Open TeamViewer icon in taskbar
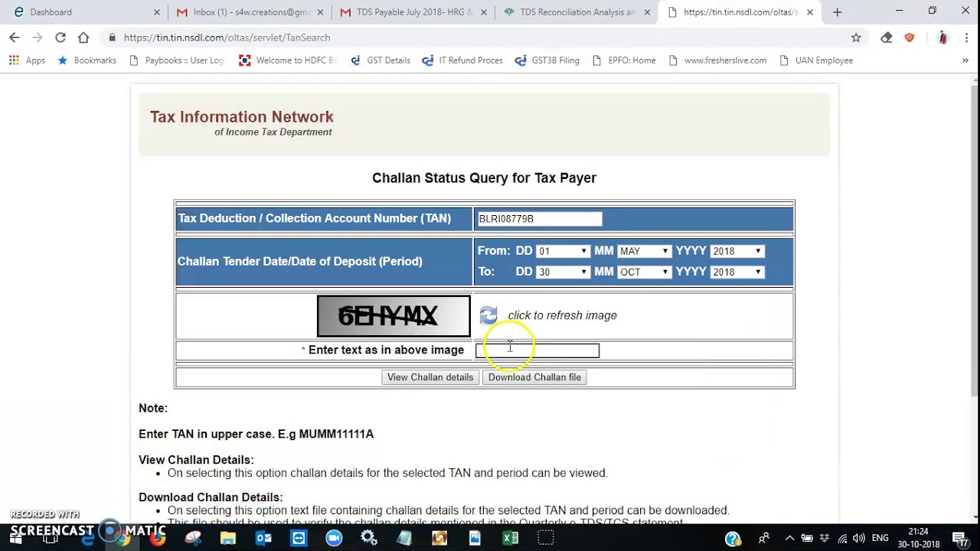980x551 pixels. [299, 538]
